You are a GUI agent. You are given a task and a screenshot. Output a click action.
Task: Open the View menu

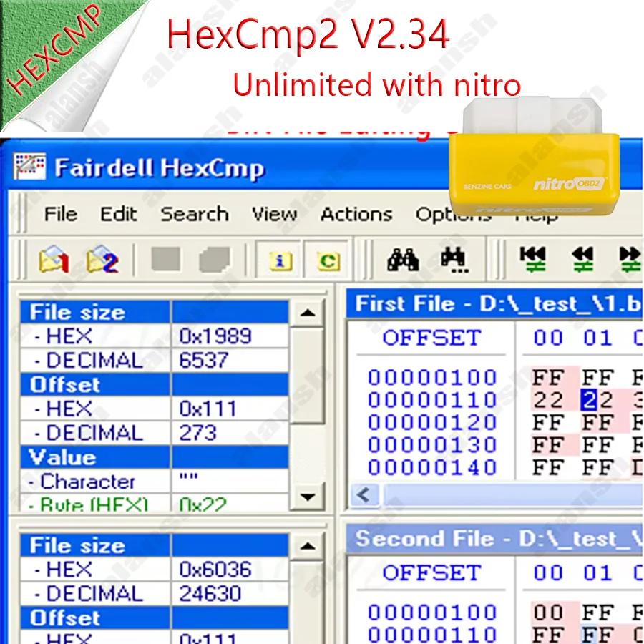click(x=274, y=214)
